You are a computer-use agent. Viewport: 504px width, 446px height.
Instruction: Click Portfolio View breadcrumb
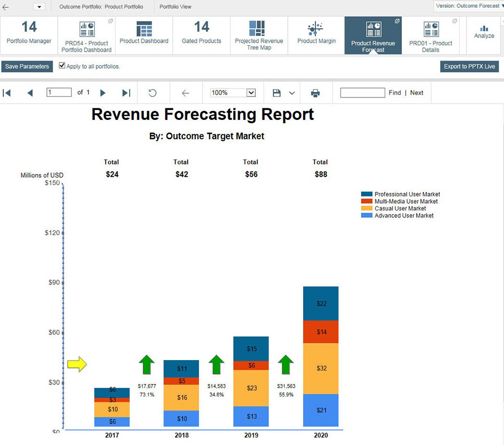coord(175,7)
